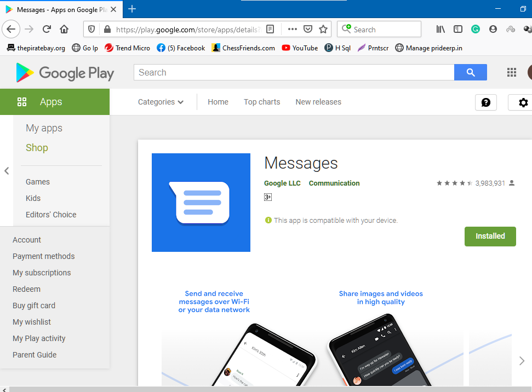Click the 3+ content rating badge
The width and height of the screenshot is (532, 392).
(x=268, y=197)
